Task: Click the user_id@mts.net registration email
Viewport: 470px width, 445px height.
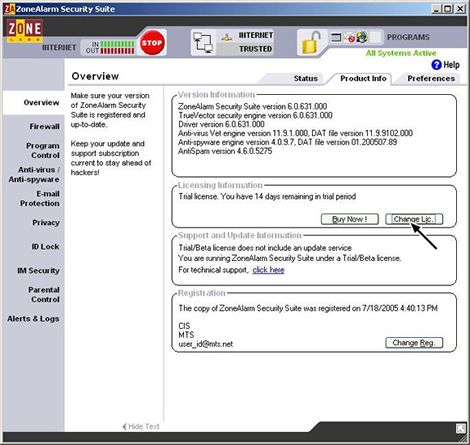Action: pyautogui.click(x=205, y=344)
